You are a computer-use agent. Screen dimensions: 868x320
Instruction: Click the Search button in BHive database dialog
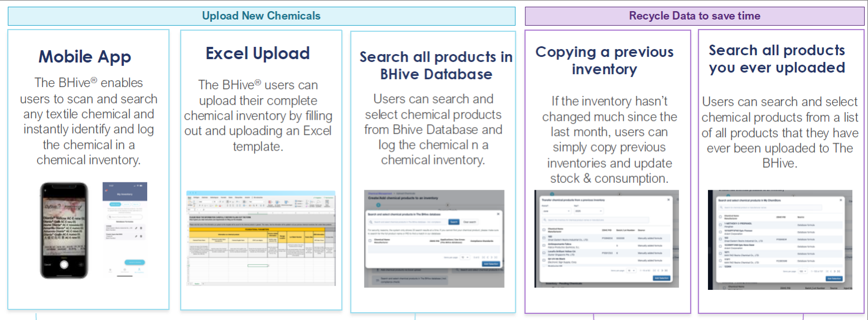coord(454,222)
